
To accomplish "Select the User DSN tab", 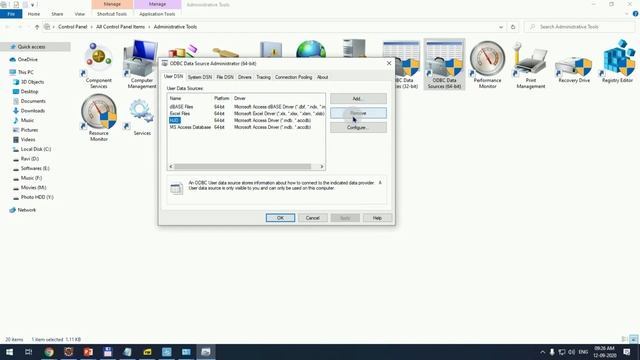I will coord(173,77).
